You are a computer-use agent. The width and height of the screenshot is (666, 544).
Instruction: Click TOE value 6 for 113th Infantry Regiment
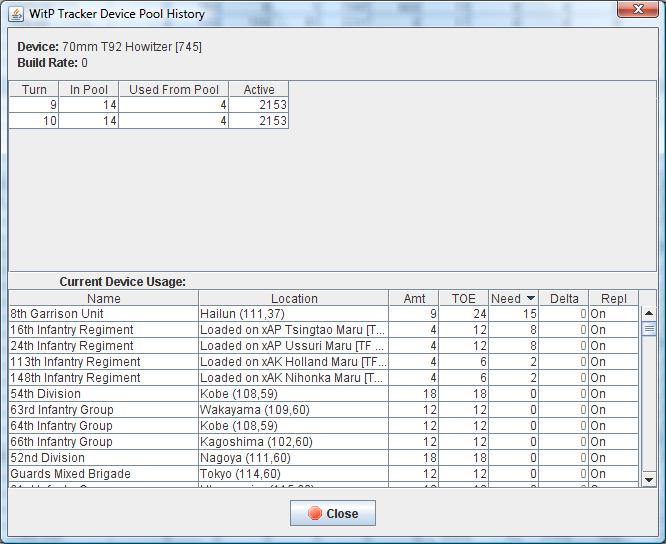[463, 362]
